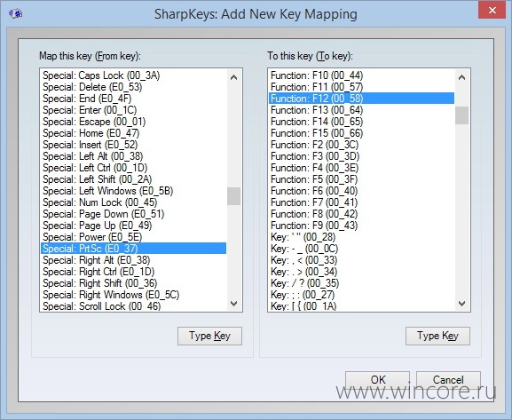Screen dimensions: 512x420
Task: Select Special: Delete (E0_53)
Action: [x=133, y=87]
